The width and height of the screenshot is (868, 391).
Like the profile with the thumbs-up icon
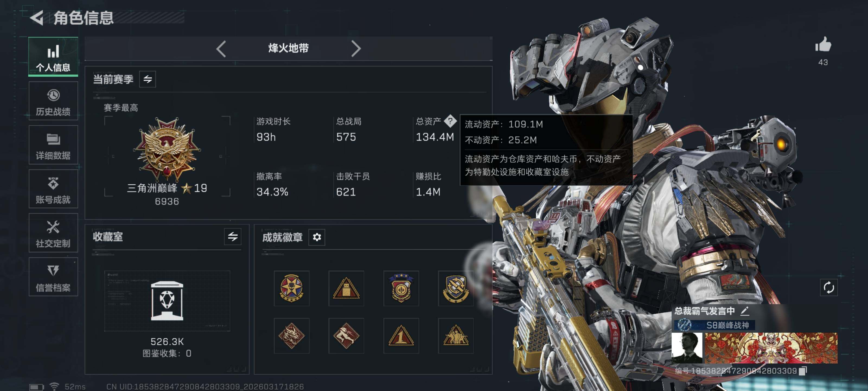pyautogui.click(x=823, y=44)
